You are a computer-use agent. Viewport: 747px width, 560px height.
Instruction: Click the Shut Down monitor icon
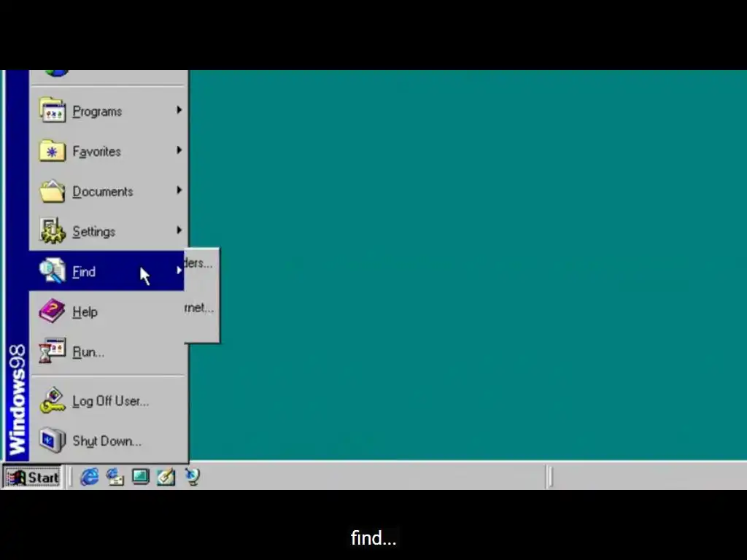click(x=53, y=440)
